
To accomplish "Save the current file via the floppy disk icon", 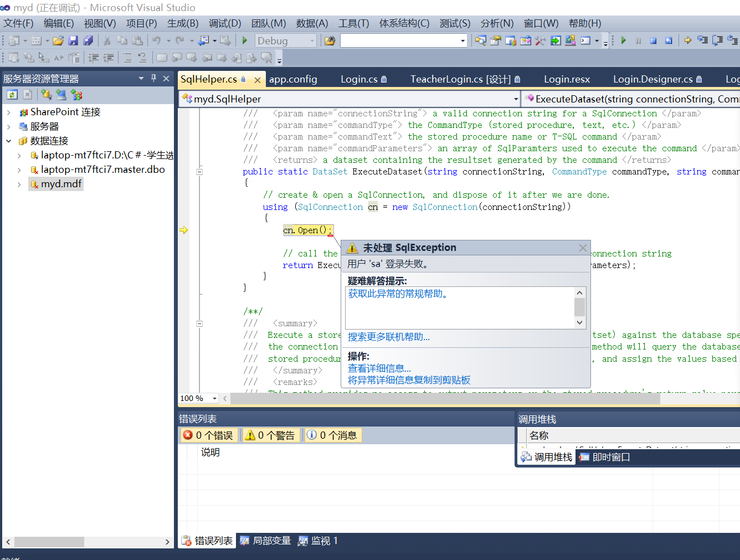I will coord(73,40).
